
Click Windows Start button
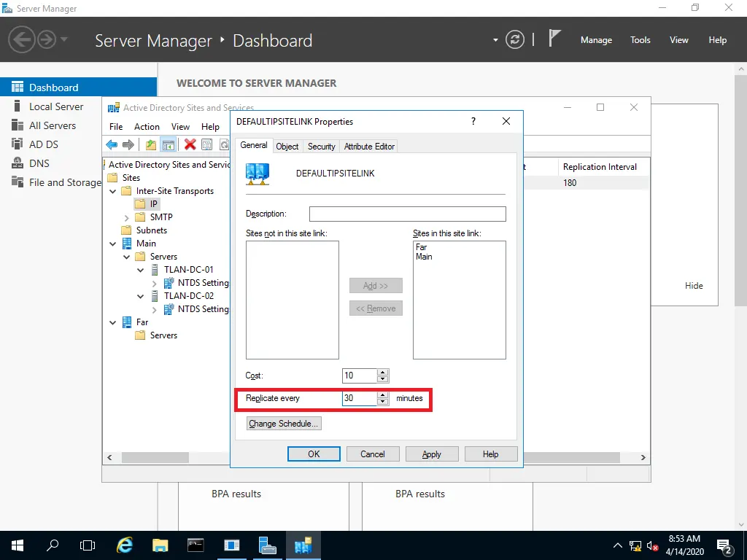coord(18,545)
